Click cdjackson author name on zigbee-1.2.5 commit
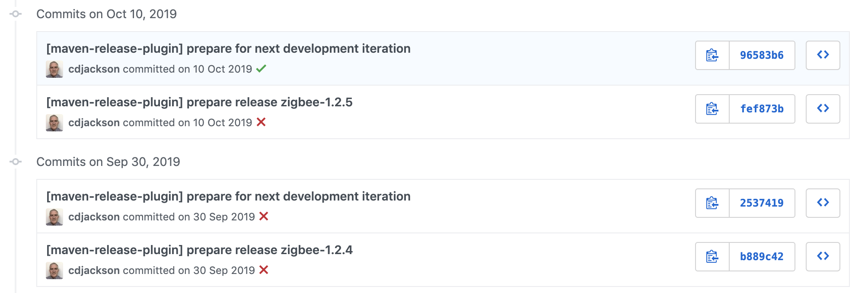Image resolution: width=868 pixels, height=293 pixels. (94, 123)
